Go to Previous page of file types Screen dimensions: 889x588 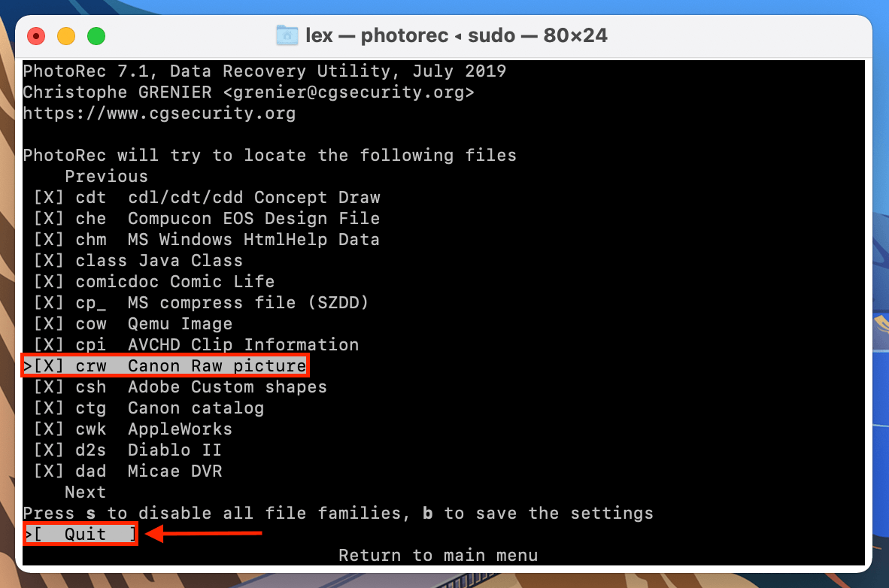click(106, 177)
